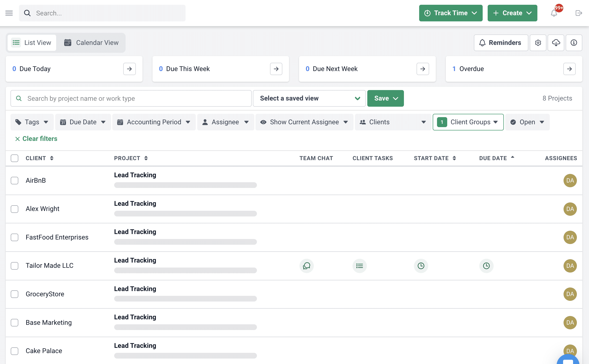Open Show Current Assignee dropdown
Screen dimensions: 589x364
[x=304, y=122]
